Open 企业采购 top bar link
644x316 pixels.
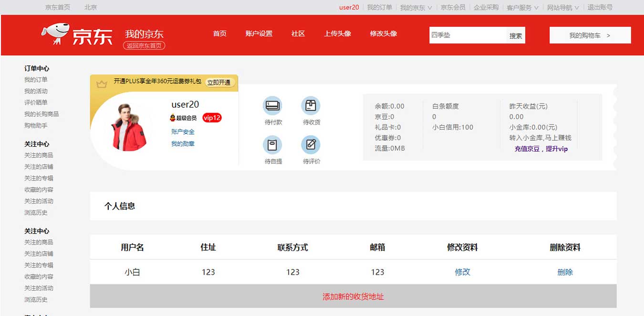[486, 8]
